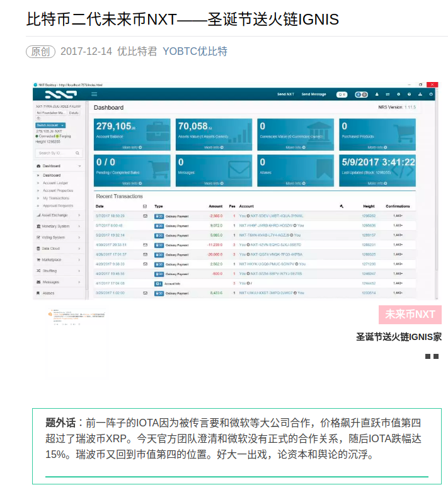
Task: Click More Info on Pending / Completed Sales tile
Action: pyautogui.click(x=132, y=184)
